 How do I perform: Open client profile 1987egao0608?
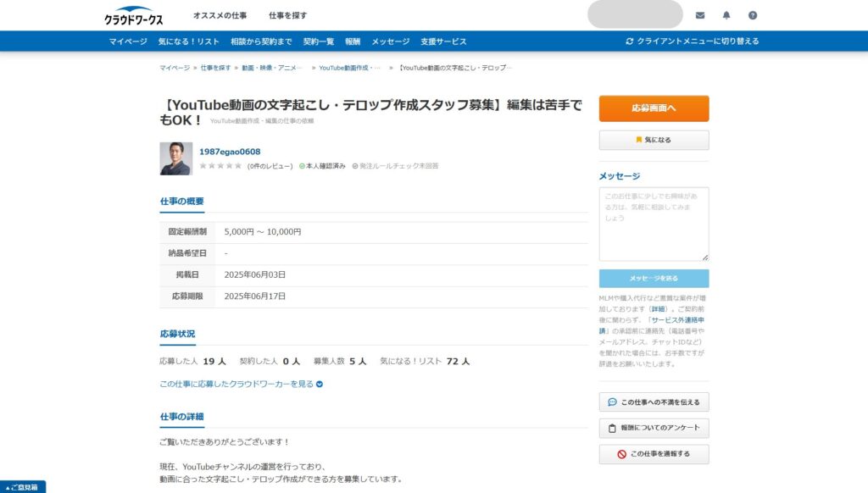(x=230, y=152)
